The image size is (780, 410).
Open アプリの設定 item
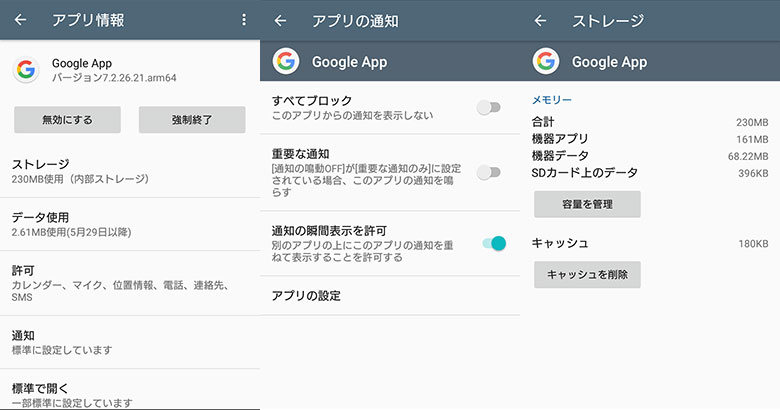click(390, 296)
